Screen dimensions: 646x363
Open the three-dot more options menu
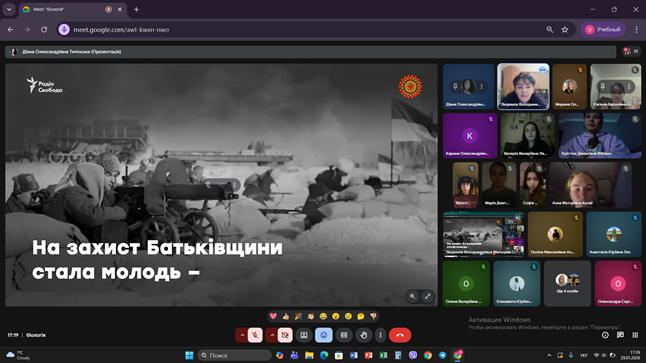click(380, 335)
